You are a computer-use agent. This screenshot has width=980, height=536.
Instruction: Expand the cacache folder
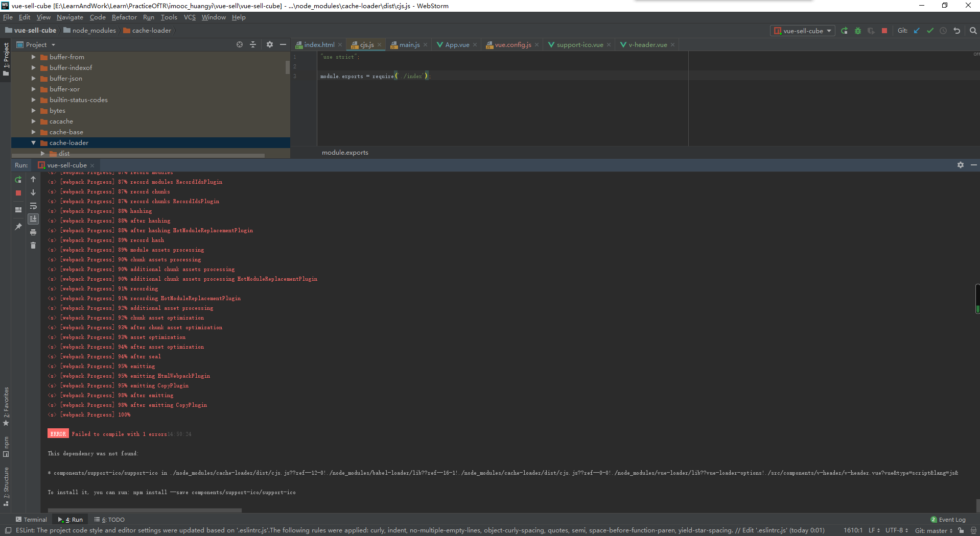(x=34, y=121)
